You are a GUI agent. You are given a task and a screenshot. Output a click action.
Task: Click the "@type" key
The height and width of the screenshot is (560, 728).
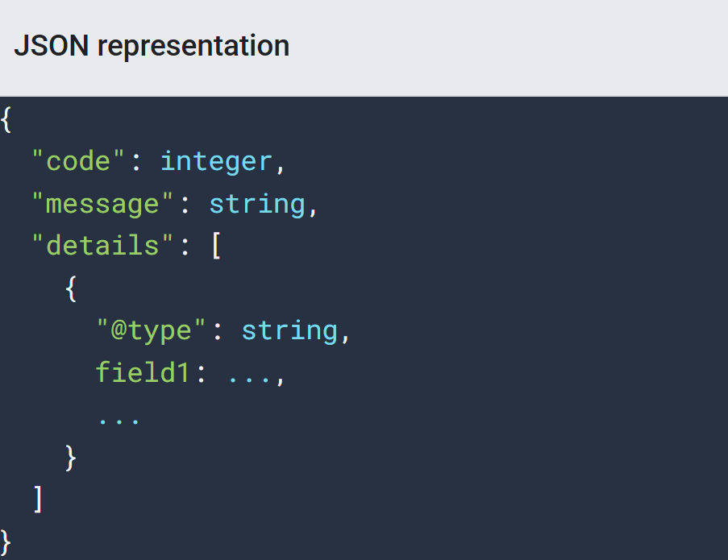(151, 330)
